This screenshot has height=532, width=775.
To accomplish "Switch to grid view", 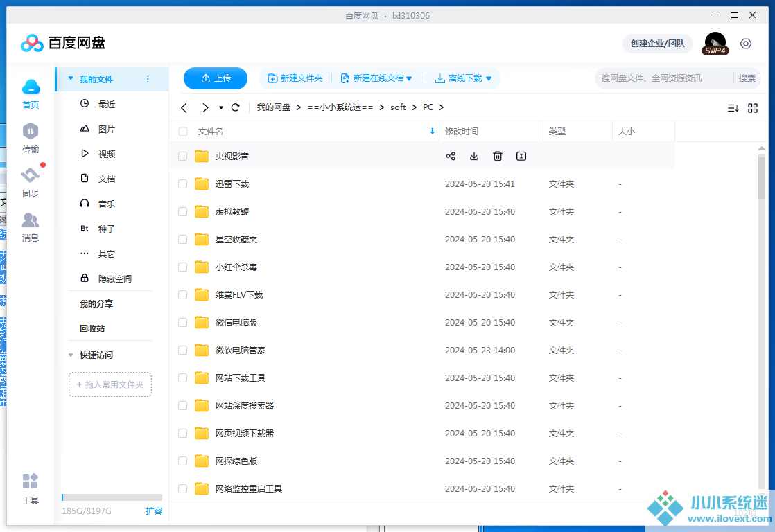I will 753,107.
